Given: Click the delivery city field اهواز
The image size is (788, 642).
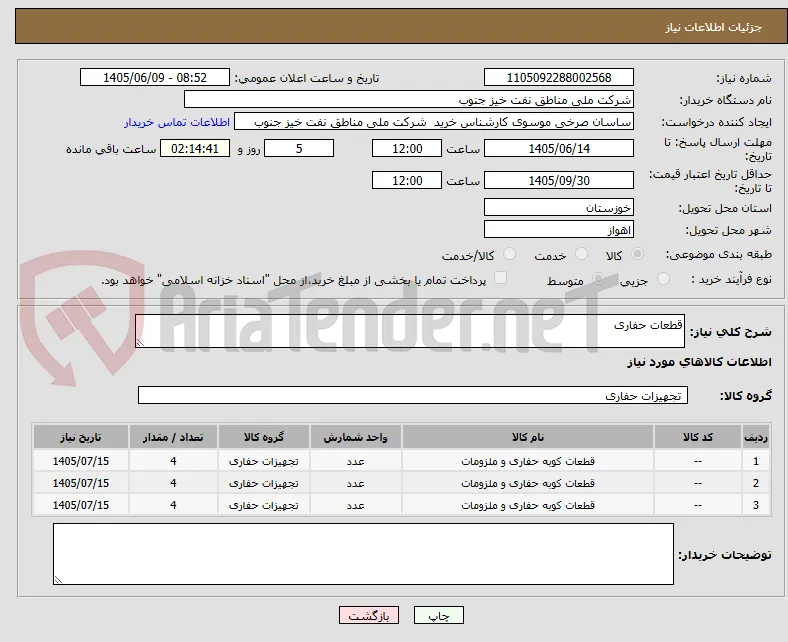Looking at the screenshot, I should (x=559, y=229).
